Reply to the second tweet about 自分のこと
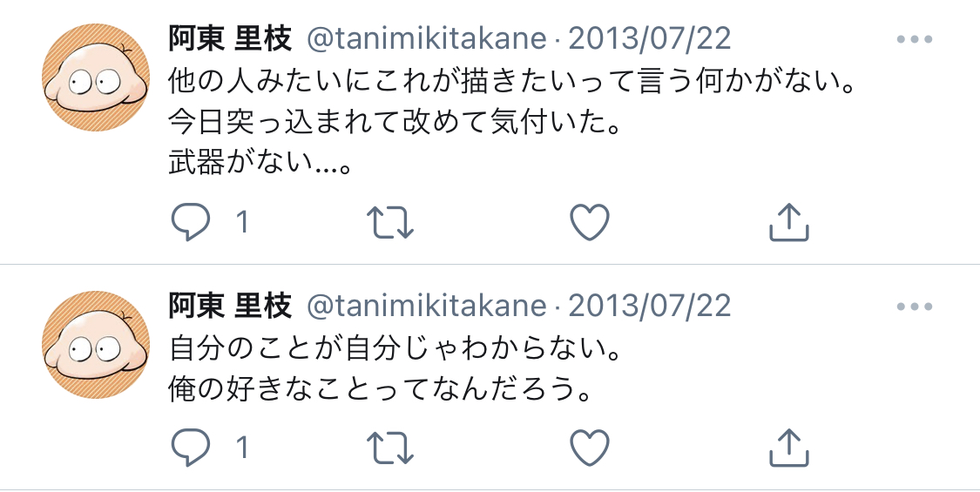Screen dimensions: 980x492 click(191, 448)
